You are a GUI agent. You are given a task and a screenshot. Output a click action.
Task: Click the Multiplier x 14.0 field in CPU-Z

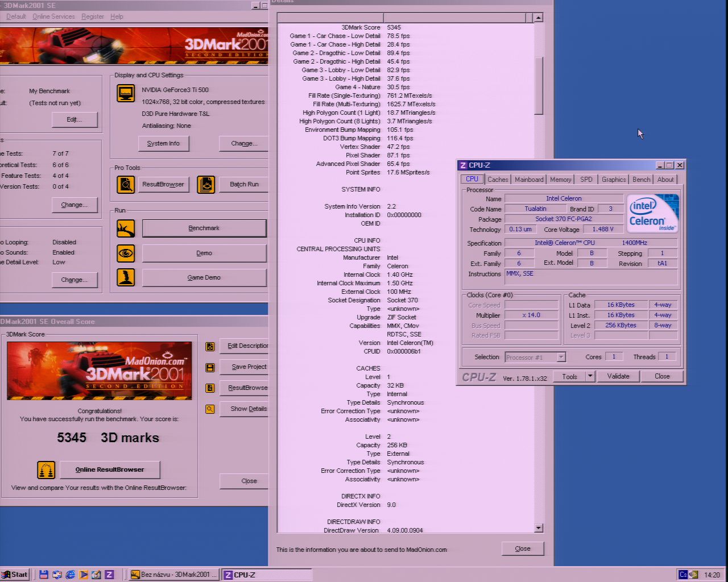(x=531, y=315)
